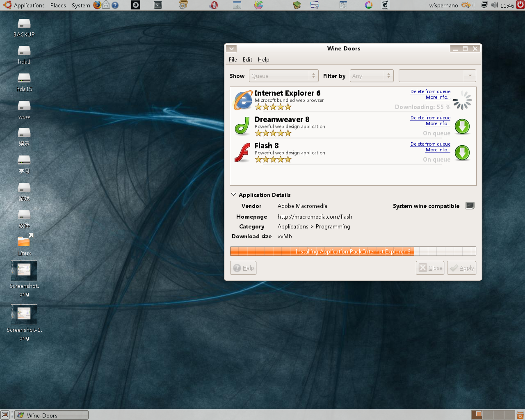Viewport: 525px width, 420px height.
Task: Click Flash 8 green download arrow
Action: (462, 153)
